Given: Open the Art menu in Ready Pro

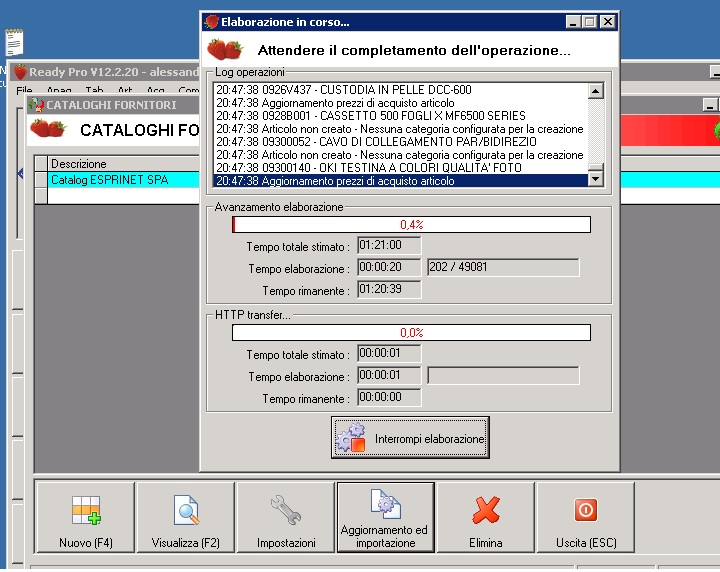Looking at the screenshot, I should (x=125, y=90).
